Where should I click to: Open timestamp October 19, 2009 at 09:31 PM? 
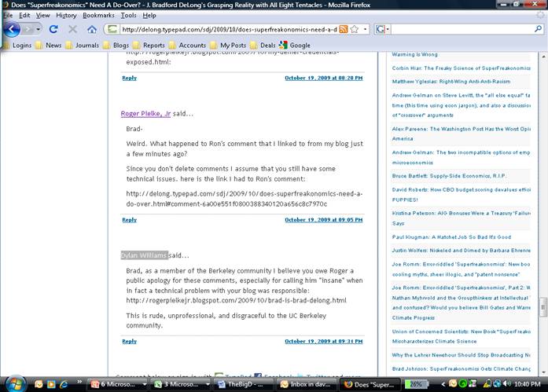pos(324,342)
